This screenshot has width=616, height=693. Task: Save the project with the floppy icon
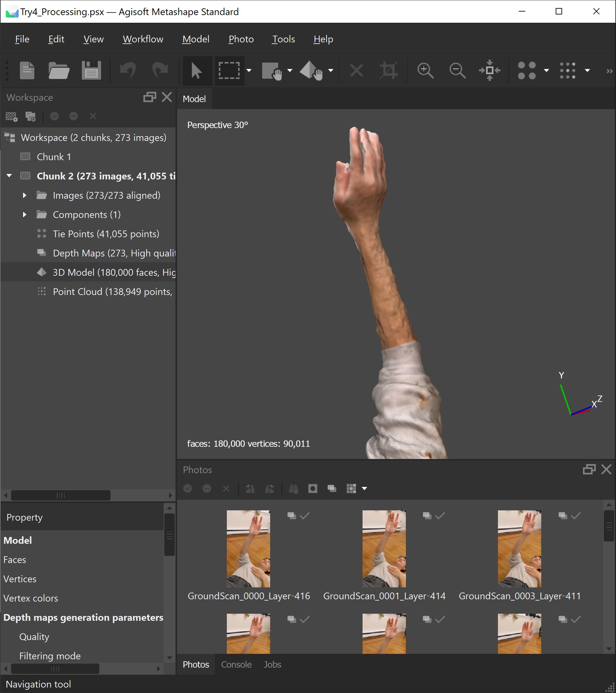91,71
